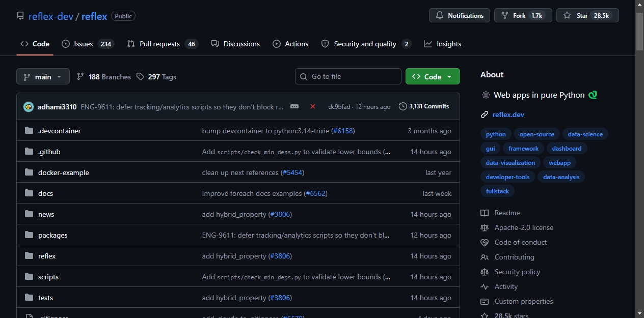This screenshot has height=318, width=644.
Task: Open the main branch dropdown
Action: pyautogui.click(x=43, y=77)
